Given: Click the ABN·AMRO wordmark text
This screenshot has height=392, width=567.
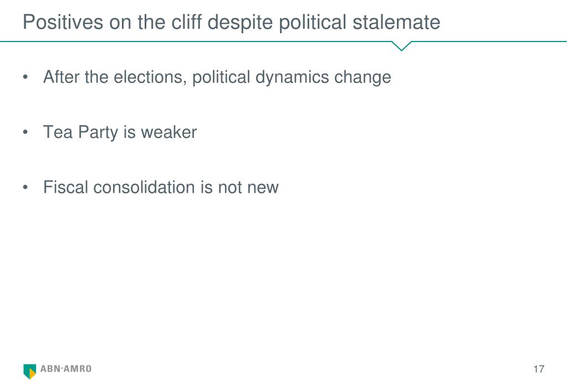Looking at the screenshot, I should 66,369.
